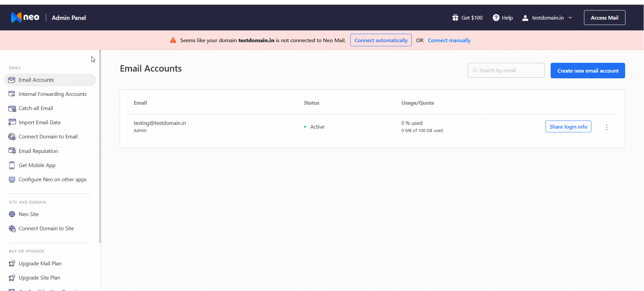Viewport: 644px width, 291px height.
Task: Click the Neo Site globe icon
Action: [12, 214]
